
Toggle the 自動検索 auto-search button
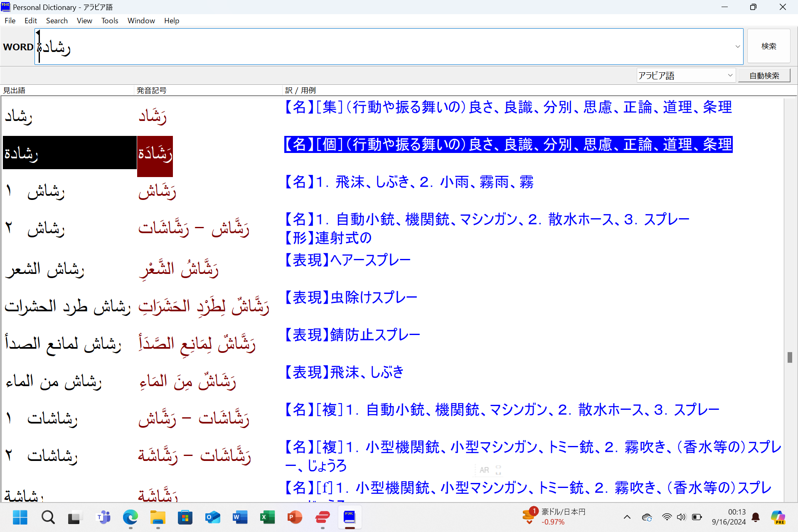(764, 76)
